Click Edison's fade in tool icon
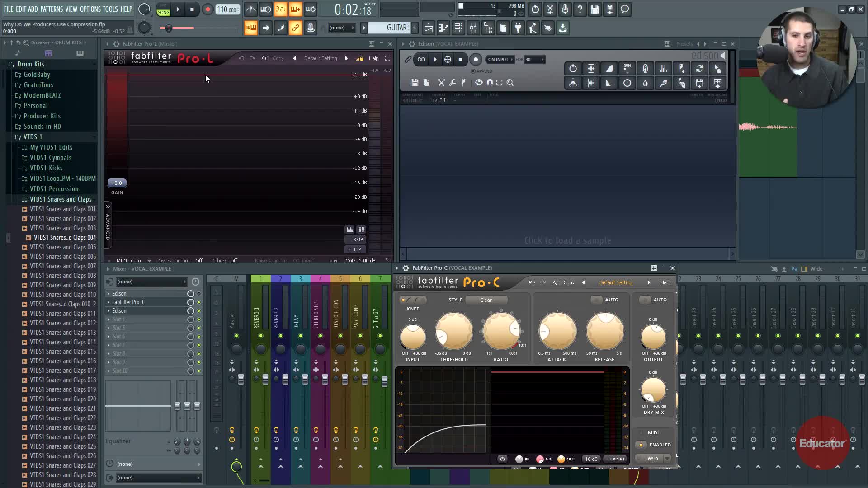This screenshot has width=868, height=488. click(x=609, y=69)
